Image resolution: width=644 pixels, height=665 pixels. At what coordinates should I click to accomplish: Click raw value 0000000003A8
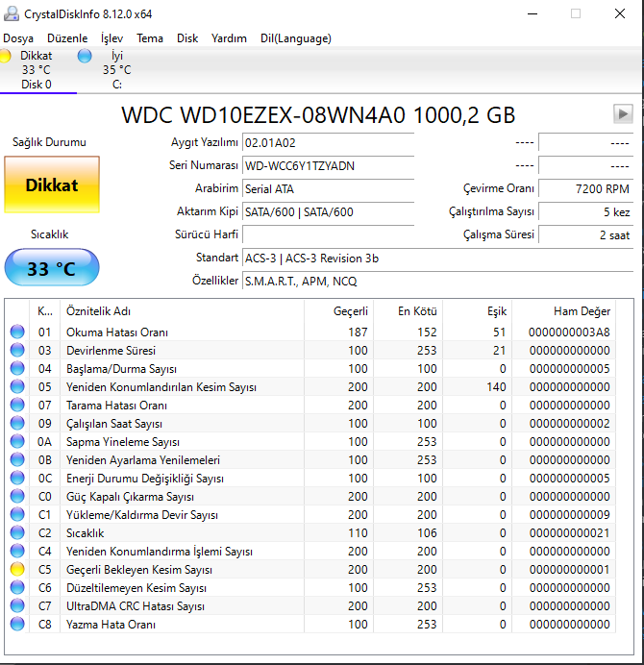pos(569,332)
